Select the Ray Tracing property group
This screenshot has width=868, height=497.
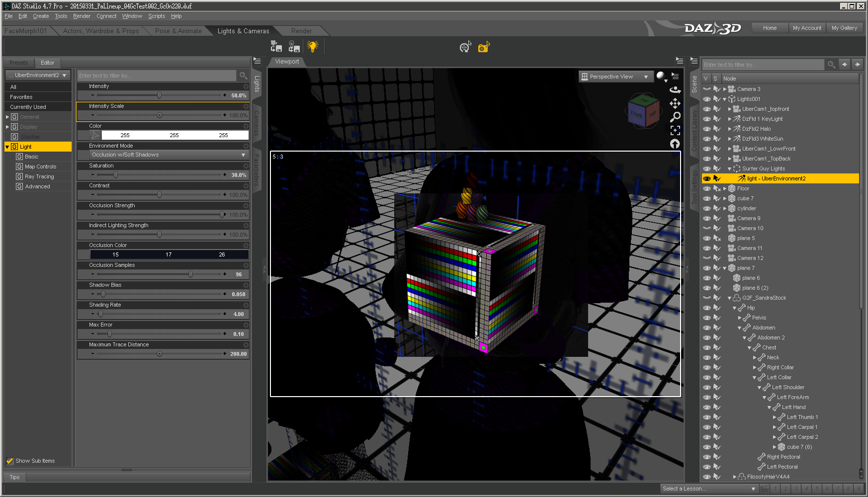tap(39, 176)
